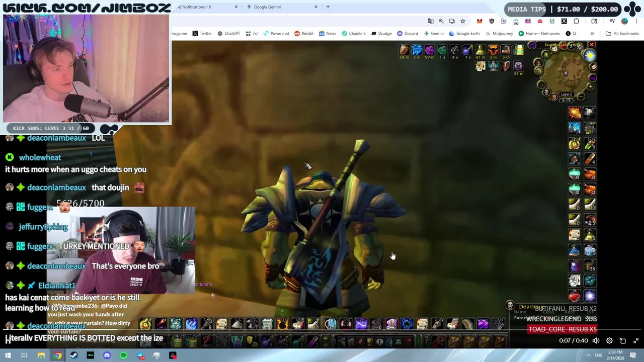Open the Google Earth bookmark
The image size is (644, 362).
(x=464, y=34)
